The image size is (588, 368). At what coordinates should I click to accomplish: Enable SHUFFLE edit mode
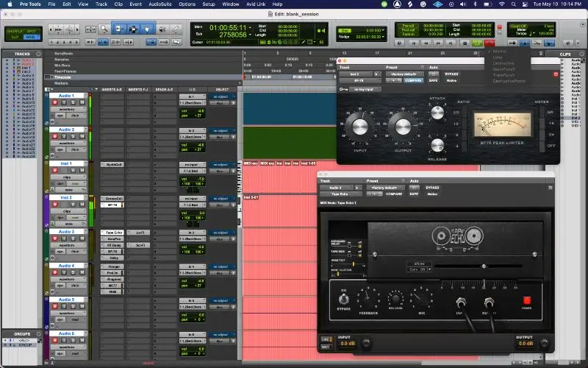[15, 31]
